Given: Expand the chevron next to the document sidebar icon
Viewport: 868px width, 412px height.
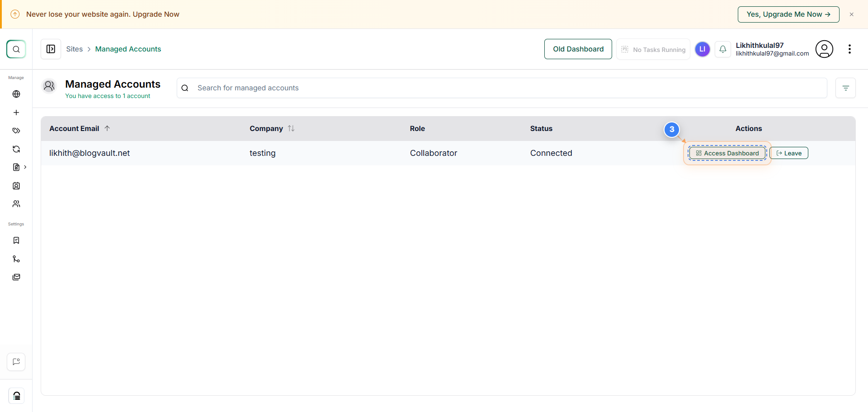Looking at the screenshot, I should pyautogui.click(x=25, y=167).
